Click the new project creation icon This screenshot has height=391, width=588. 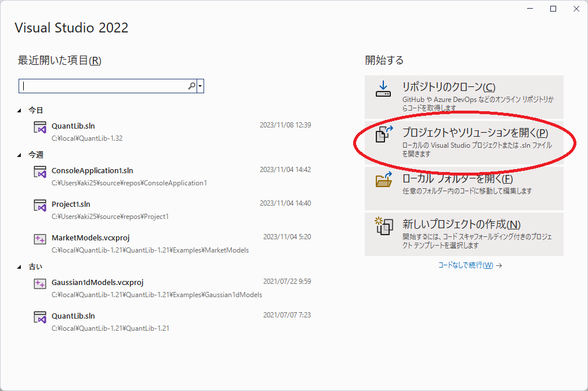[384, 226]
